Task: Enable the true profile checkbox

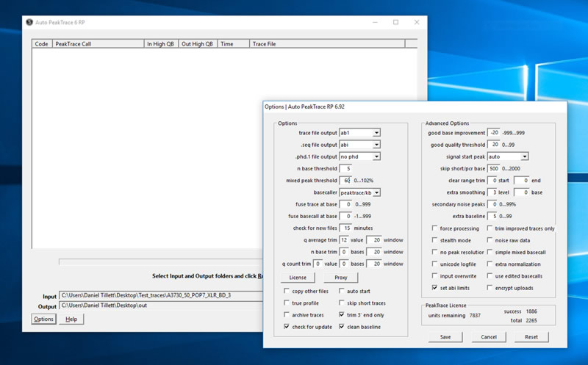Action: click(x=287, y=303)
